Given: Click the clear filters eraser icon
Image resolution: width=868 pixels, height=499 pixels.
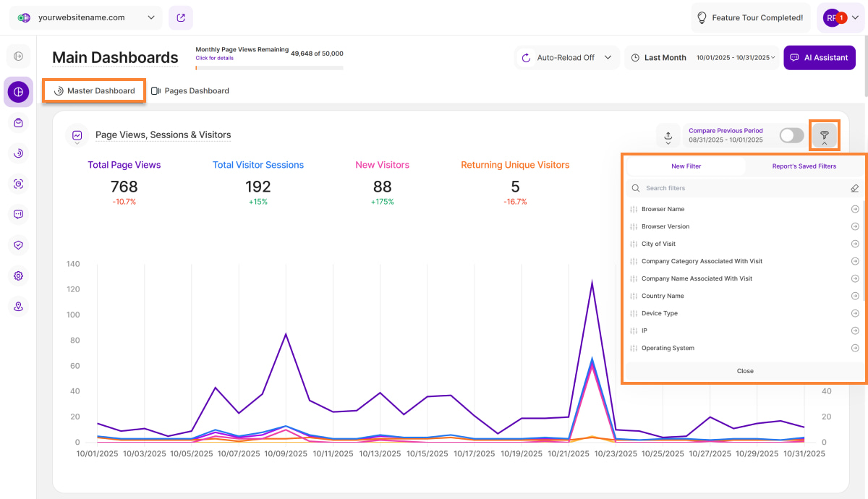Looking at the screenshot, I should (x=854, y=188).
